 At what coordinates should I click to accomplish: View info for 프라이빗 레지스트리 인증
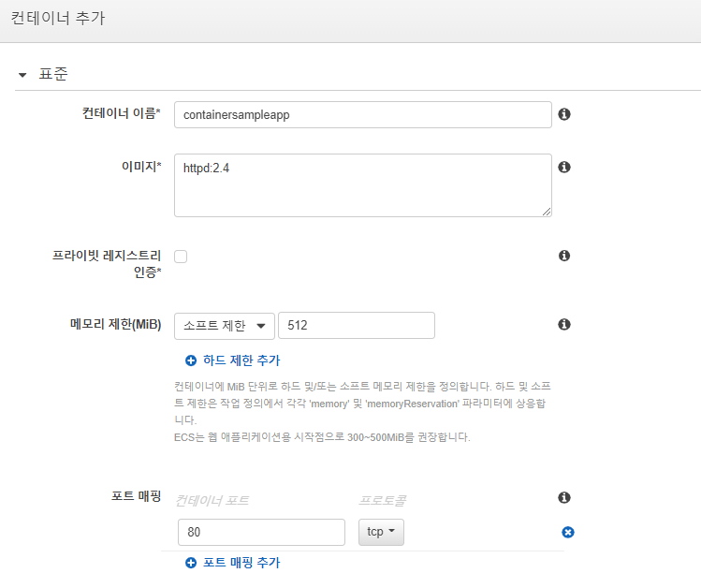(x=564, y=256)
